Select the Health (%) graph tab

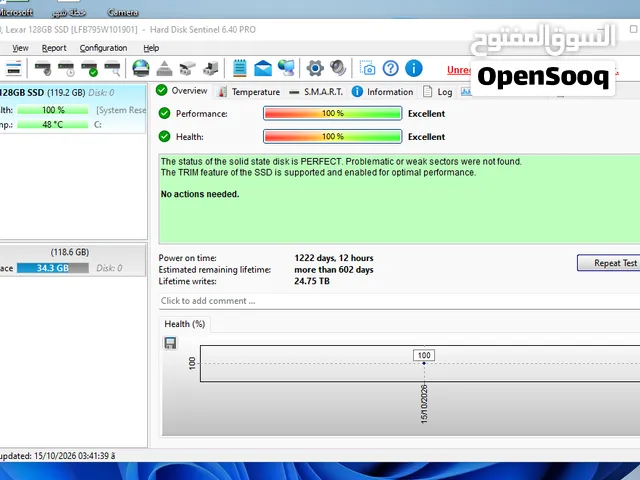pos(184,324)
